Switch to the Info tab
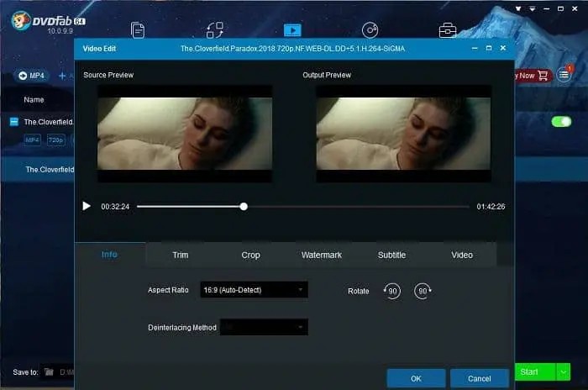Viewport: 588px width, 390px height. (x=109, y=255)
